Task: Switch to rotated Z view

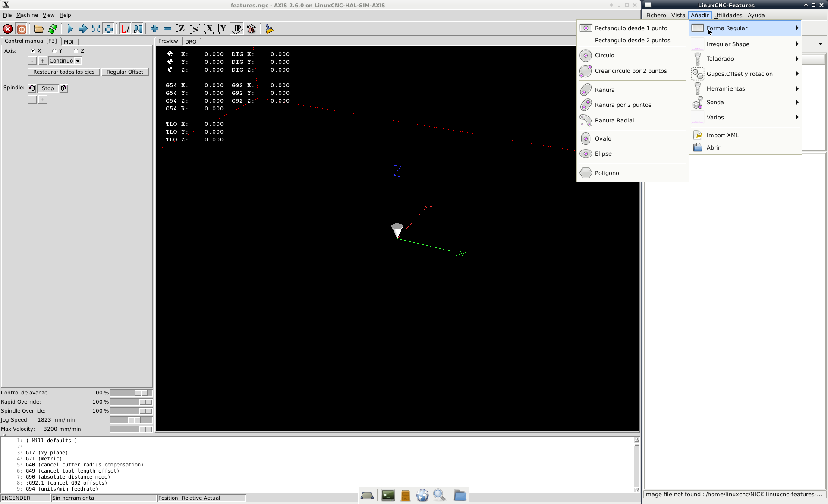Action: [195, 29]
